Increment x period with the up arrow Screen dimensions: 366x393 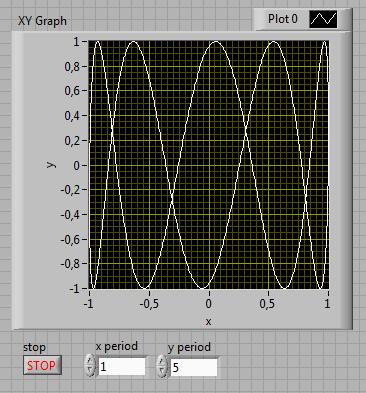[x=90, y=360]
